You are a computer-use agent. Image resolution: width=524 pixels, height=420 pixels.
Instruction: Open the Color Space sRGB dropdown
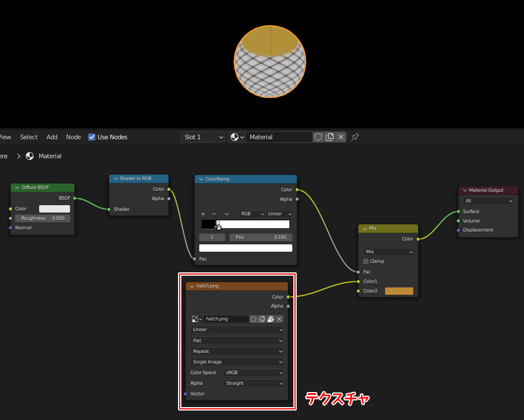click(253, 372)
